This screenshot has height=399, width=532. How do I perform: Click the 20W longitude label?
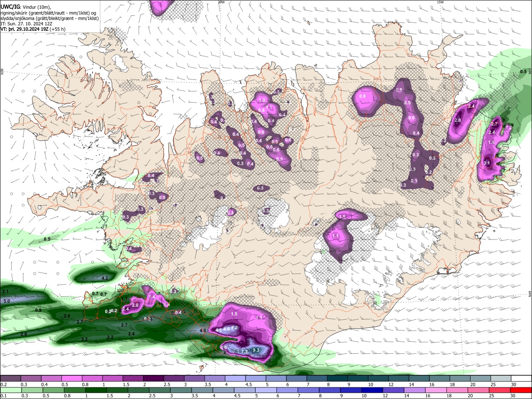pos(221,2)
